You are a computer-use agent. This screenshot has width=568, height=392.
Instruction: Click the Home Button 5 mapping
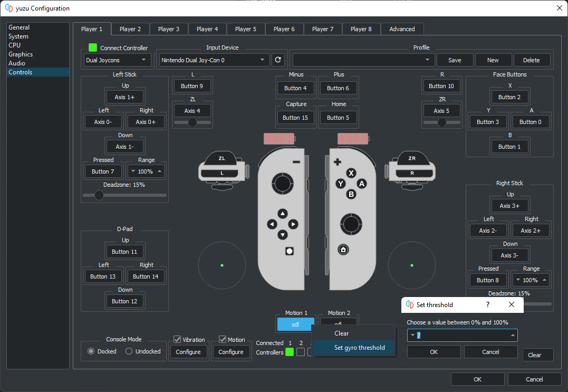point(338,118)
